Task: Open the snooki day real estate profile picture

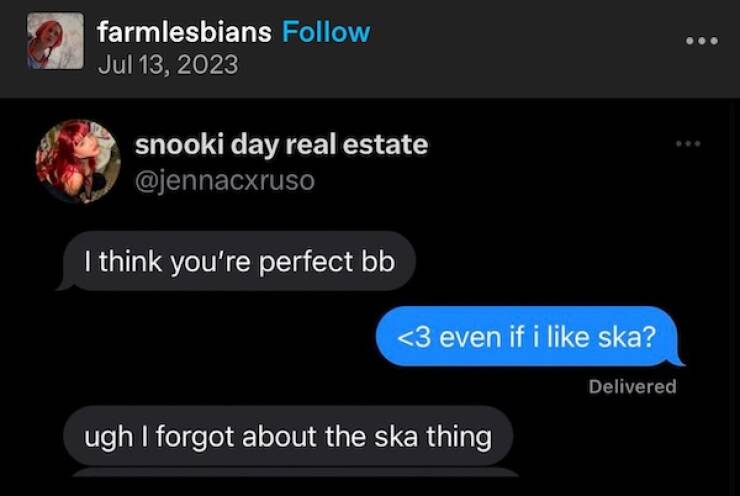Action: [78, 161]
